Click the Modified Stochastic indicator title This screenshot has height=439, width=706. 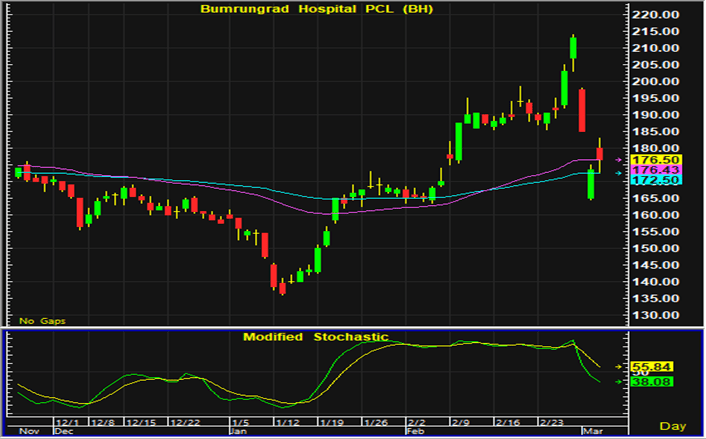coord(315,337)
